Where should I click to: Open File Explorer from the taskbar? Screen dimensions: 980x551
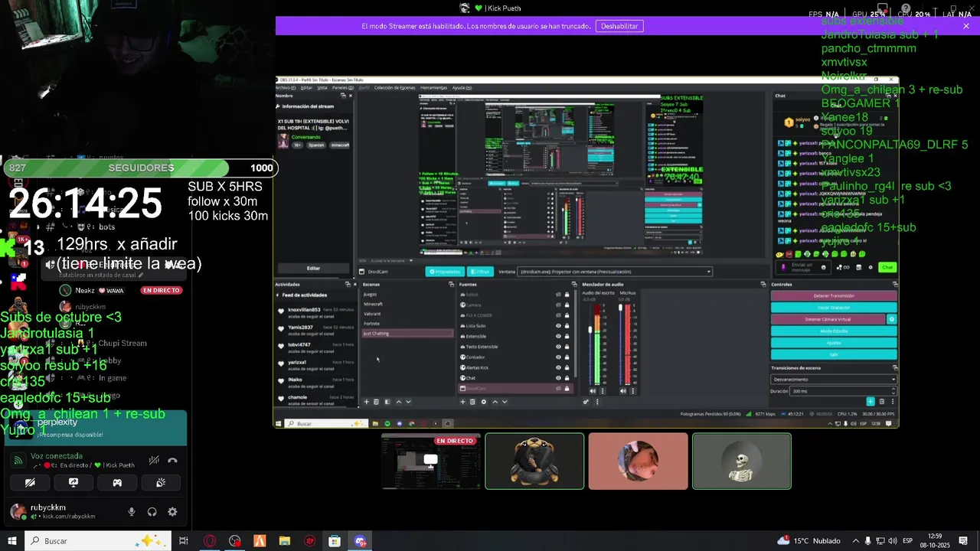(284, 541)
